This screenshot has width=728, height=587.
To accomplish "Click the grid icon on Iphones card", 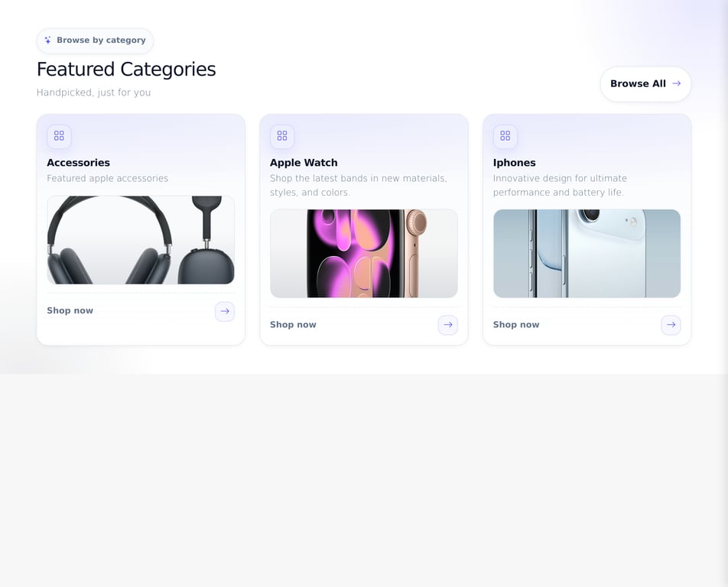I will [x=505, y=136].
